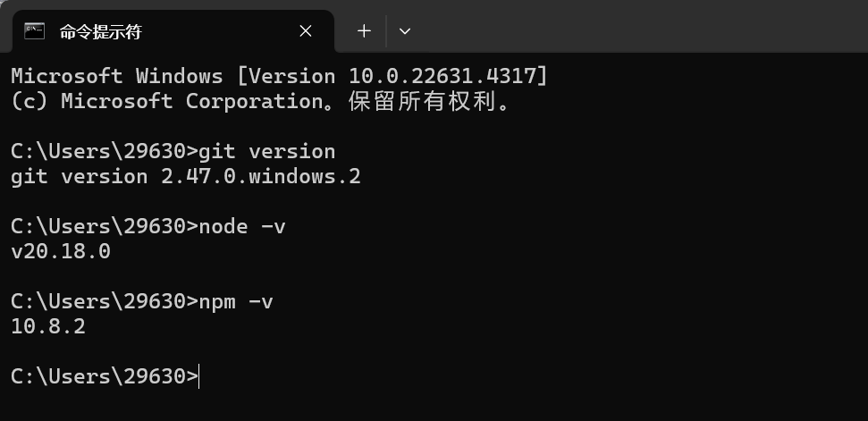Click the Command Prompt icon in the tab
Image resolution: width=868 pixels, height=421 pixels.
(x=35, y=31)
